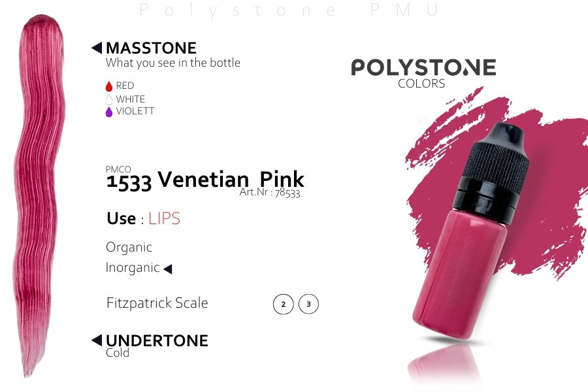Select Fitzpatrick Scale circle 3
The image size is (588, 392).
308,304
